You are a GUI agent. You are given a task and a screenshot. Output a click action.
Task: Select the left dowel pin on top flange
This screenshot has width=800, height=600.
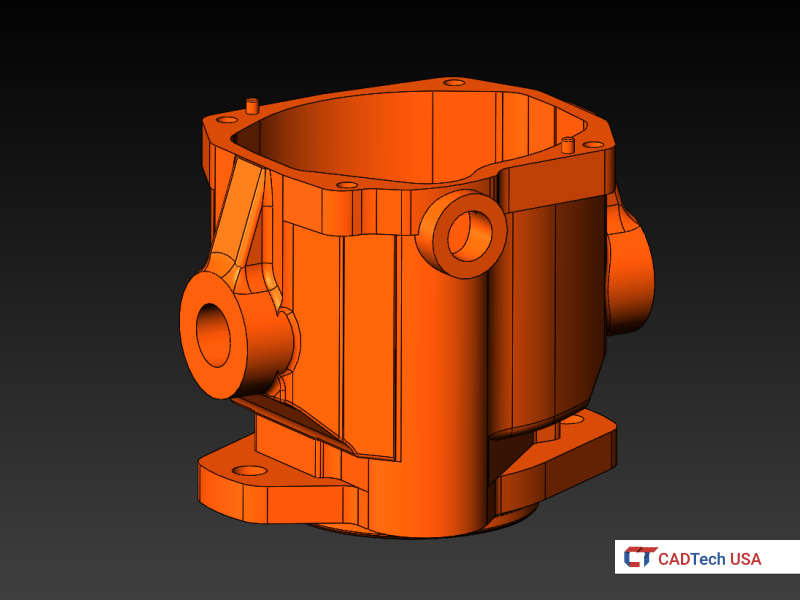pos(252,104)
